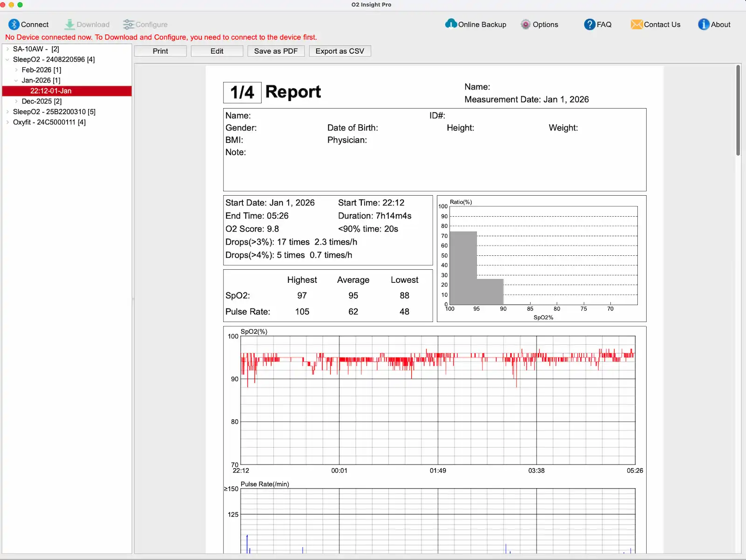Expand the SA-10AW device entry
Viewport: 746px width, 560px height.
[7, 48]
